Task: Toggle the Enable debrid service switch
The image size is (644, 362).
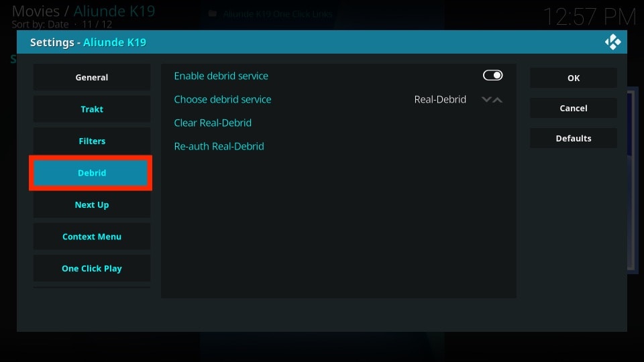Action: pyautogui.click(x=492, y=76)
